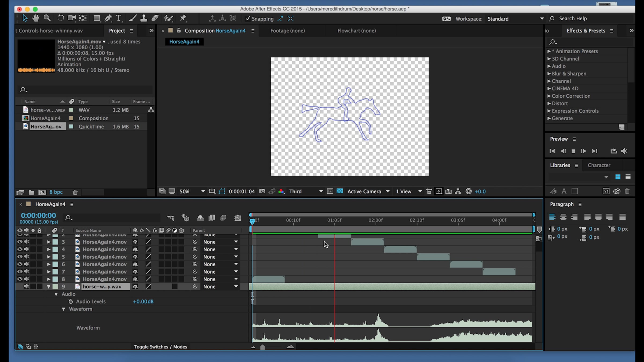The height and width of the screenshot is (362, 644).
Task: Click the timeline zoom slider handle
Action: (x=263, y=347)
